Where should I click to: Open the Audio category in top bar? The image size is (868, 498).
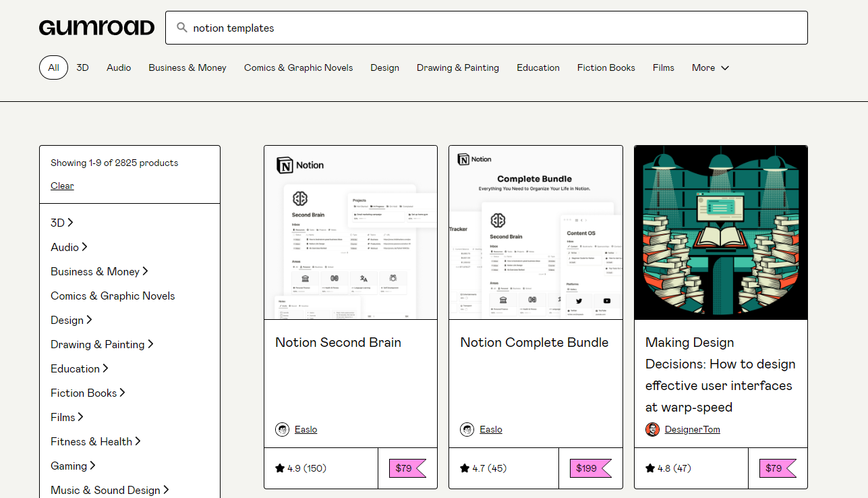pyautogui.click(x=119, y=67)
